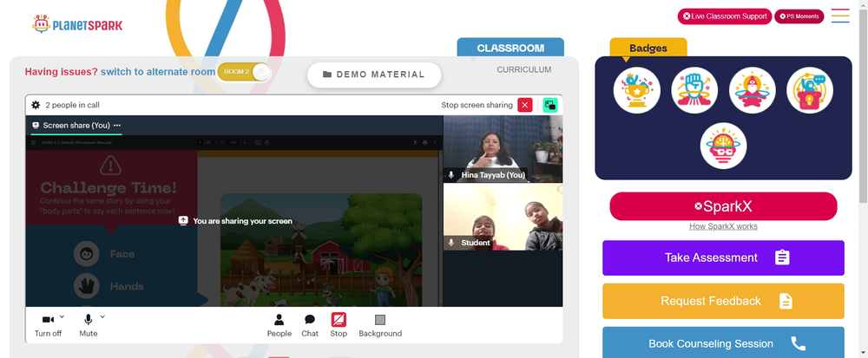Select the Screen share (You) tab

pos(76,126)
